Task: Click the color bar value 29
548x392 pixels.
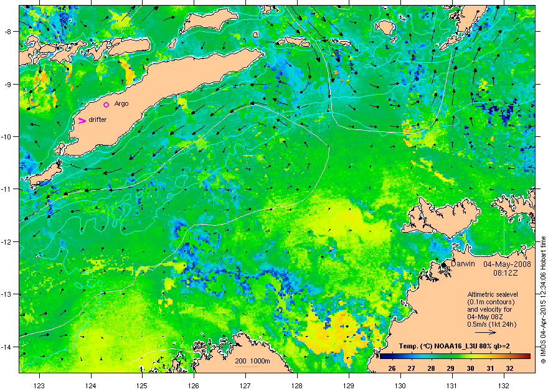Action: [450, 368]
